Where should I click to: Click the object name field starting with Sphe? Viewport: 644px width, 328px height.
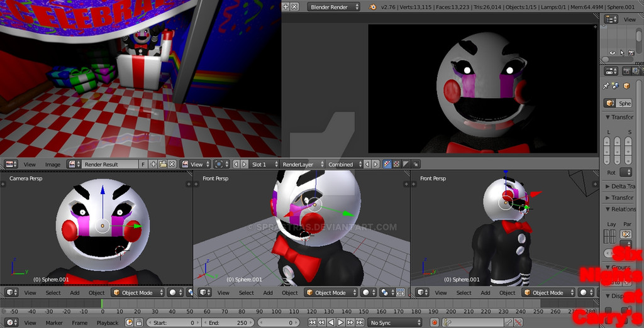[x=625, y=104]
